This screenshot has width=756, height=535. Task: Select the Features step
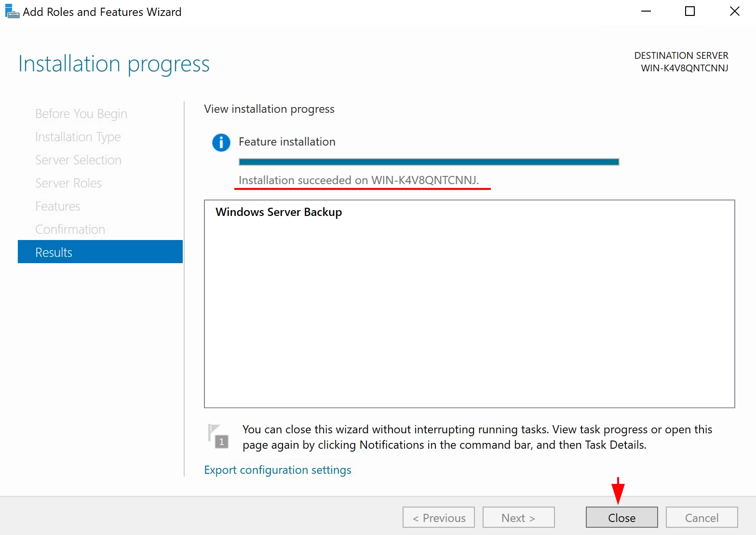point(58,206)
